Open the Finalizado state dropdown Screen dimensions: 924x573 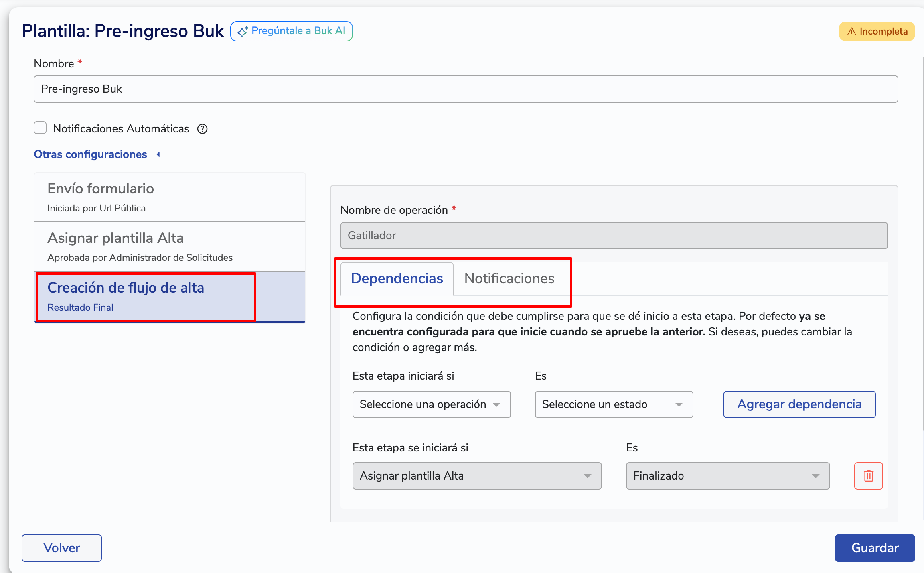click(x=727, y=476)
